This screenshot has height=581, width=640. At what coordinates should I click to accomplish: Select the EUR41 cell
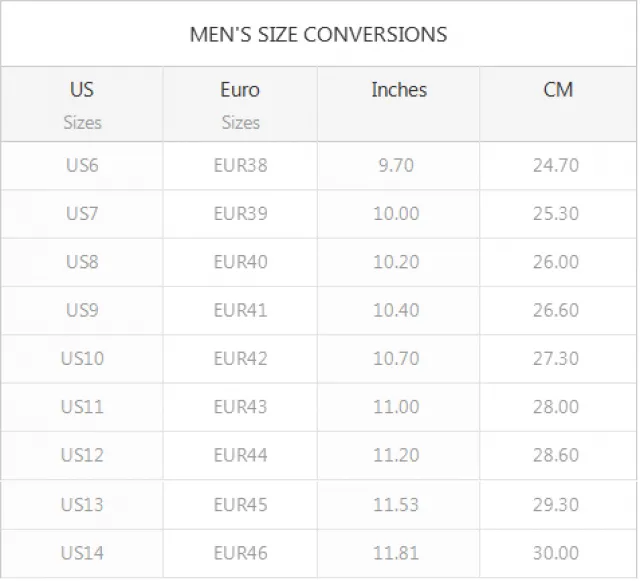click(240, 310)
